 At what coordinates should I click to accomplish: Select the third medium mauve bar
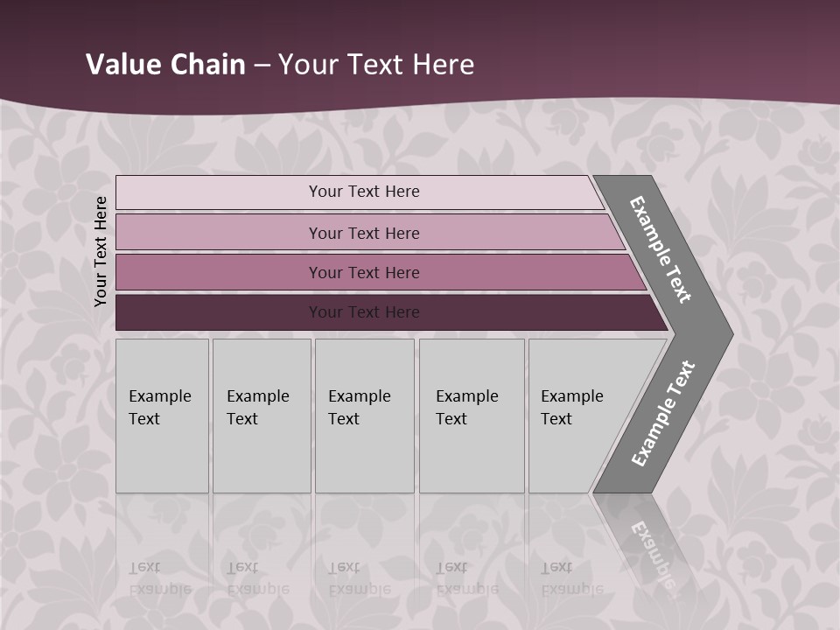click(x=363, y=272)
